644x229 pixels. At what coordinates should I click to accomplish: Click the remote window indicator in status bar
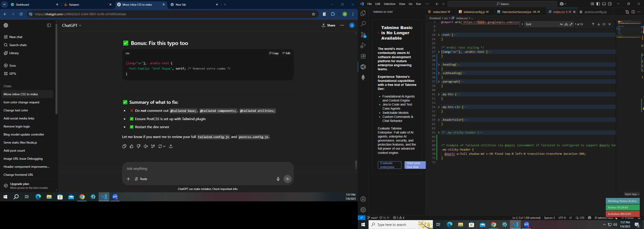click(x=362, y=218)
